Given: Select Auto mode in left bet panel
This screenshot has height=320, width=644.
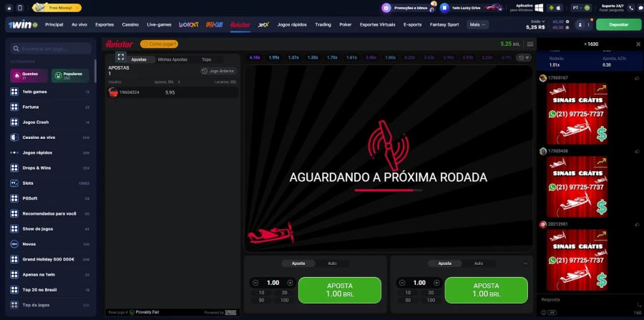Looking at the screenshot, I should tap(332, 263).
